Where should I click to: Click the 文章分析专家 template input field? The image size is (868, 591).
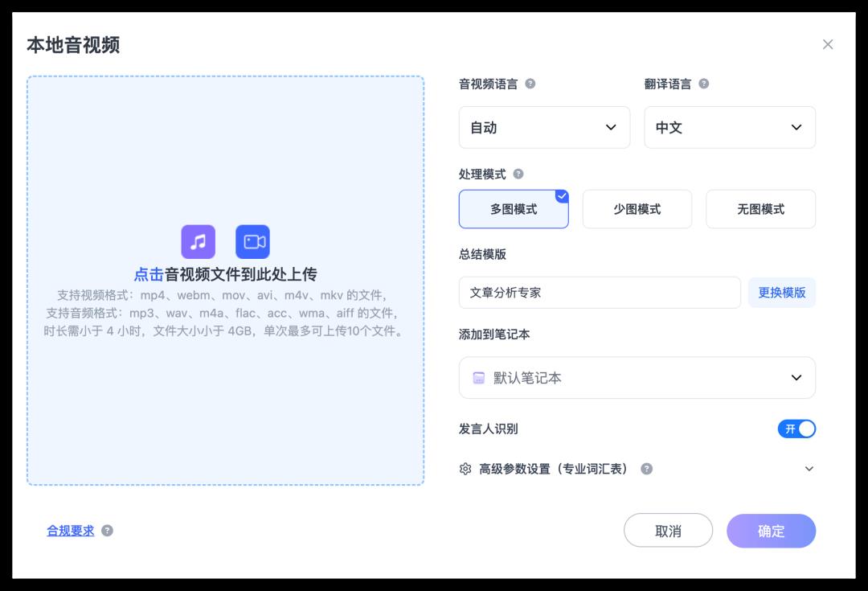(x=599, y=293)
